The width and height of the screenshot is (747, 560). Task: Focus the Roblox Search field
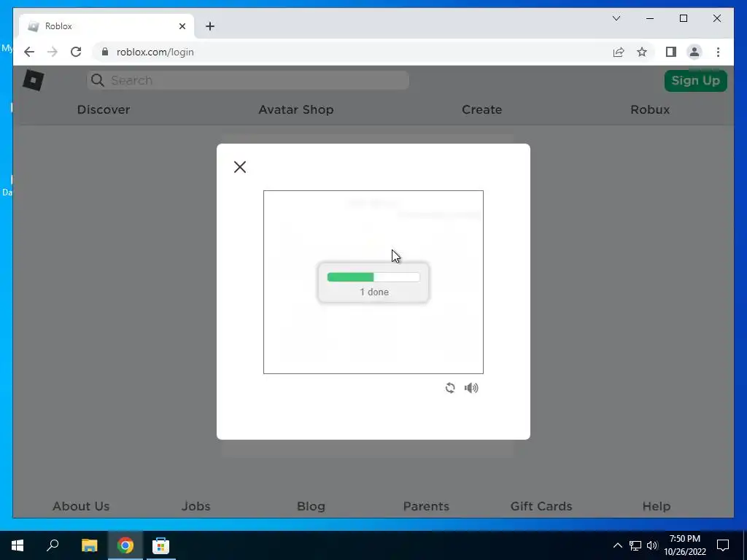point(248,80)
